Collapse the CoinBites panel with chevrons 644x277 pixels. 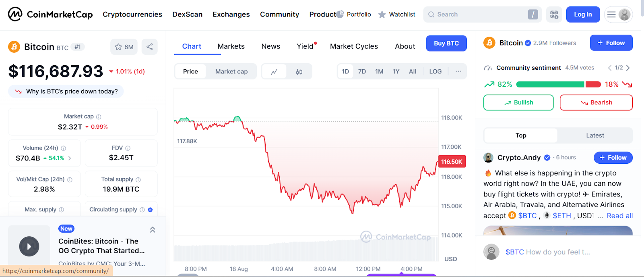coord(153,230)
